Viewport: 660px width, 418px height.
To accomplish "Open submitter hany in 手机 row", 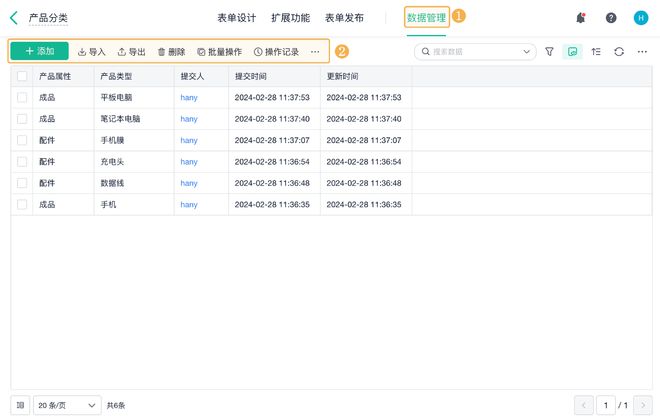I will click(189, 205).
